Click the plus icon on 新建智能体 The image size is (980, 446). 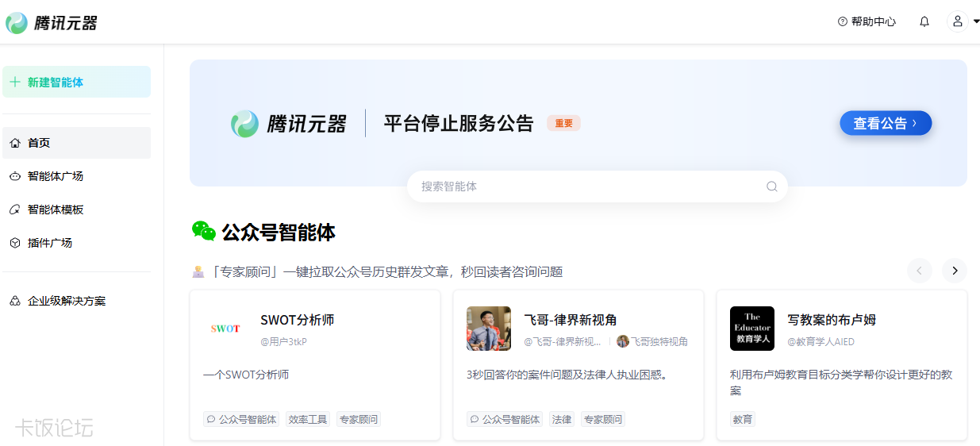point(15,82)
